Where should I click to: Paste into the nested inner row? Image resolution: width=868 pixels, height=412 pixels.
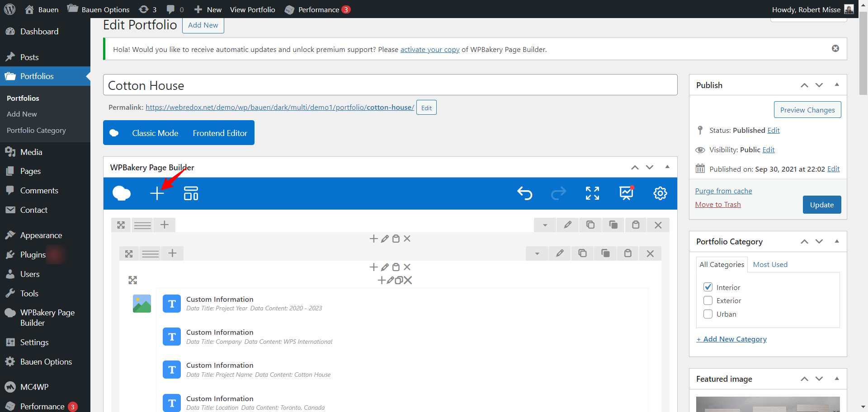(627, 253)
